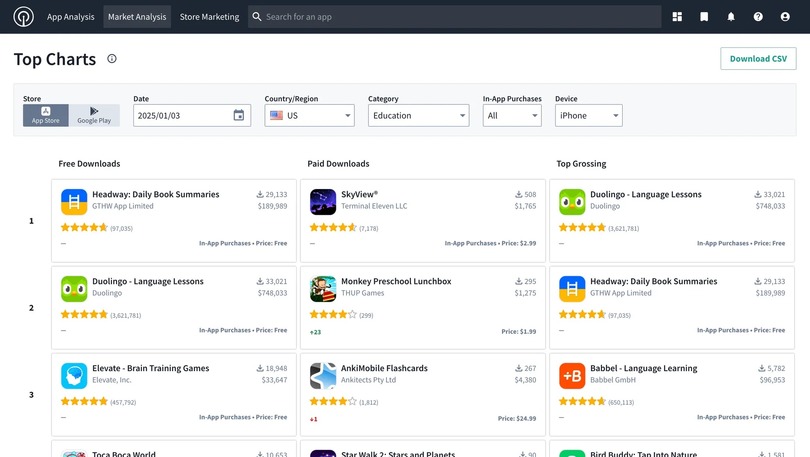Open AnkiMobile Flashcards app icon
The height and width of the screenshot is (457, 810).
[323, 375]
